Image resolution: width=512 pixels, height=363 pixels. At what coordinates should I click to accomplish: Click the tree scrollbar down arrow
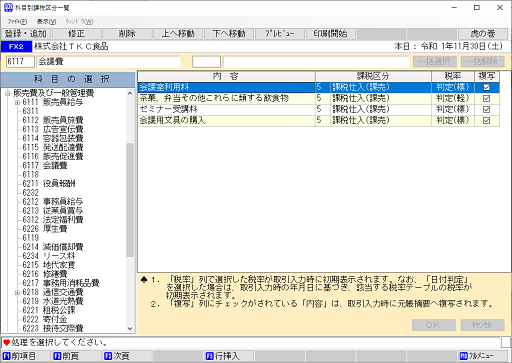pyautogui.click(x=130, y=328)
